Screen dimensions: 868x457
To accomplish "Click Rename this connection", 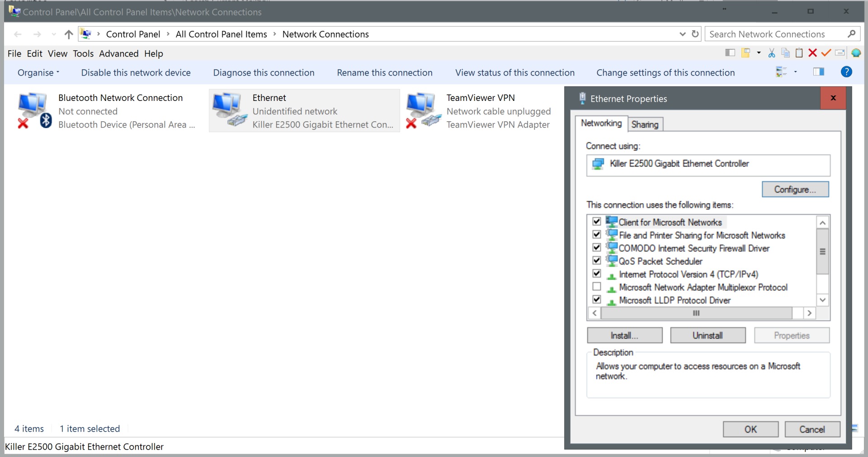I will [385, 72].
